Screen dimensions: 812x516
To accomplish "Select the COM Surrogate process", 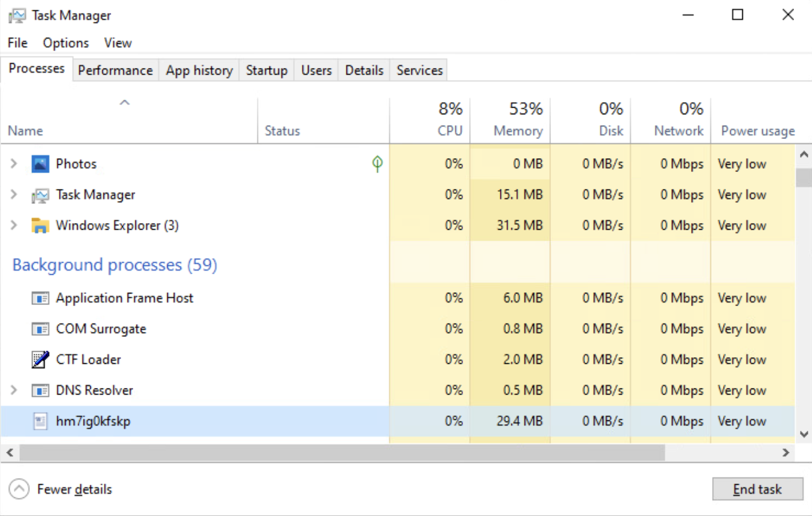I will 397,329.
